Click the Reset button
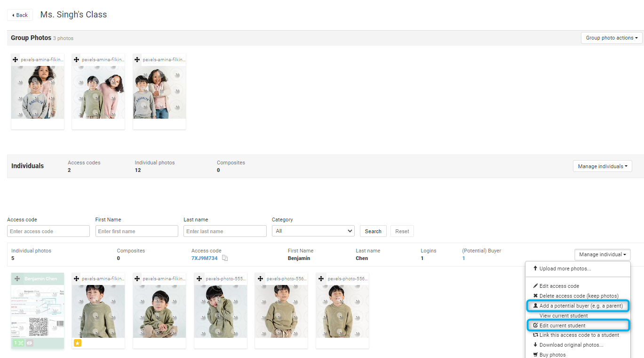Image resolution: width=644 pixels, height=358 pixels. [402, 231]
